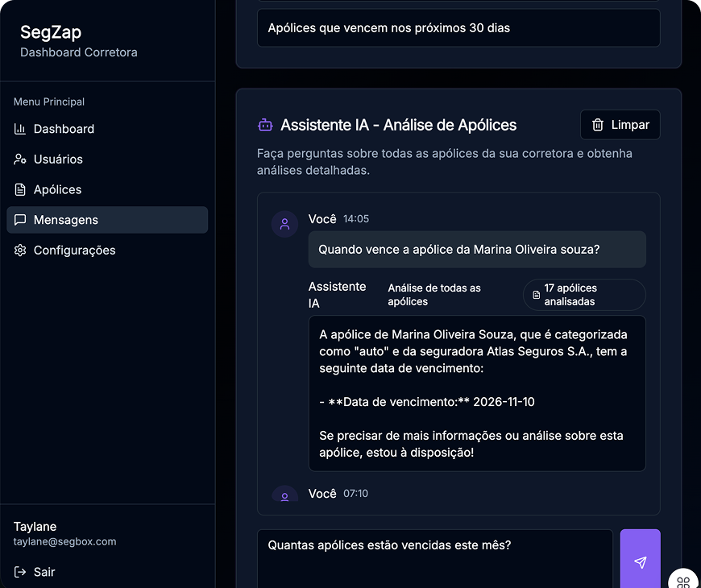Go to the Apólices menu item

pos(107,189)
